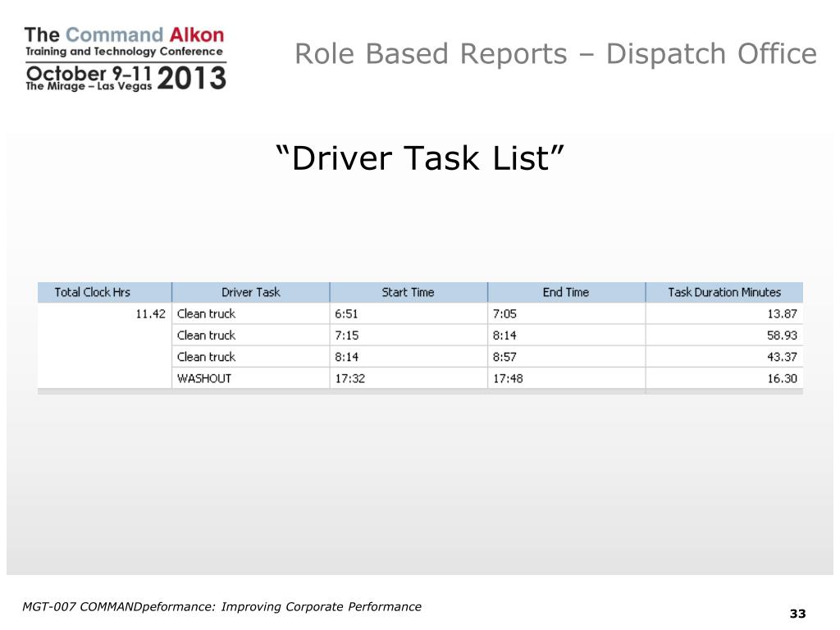
Task: Click the Total Clock Hrs column header
Action: 104,292
